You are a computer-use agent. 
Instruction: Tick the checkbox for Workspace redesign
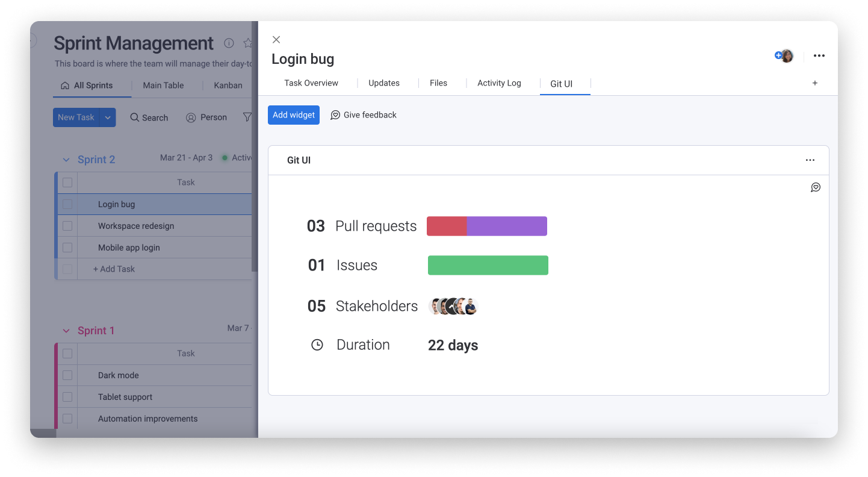click(x=67, y=226)
